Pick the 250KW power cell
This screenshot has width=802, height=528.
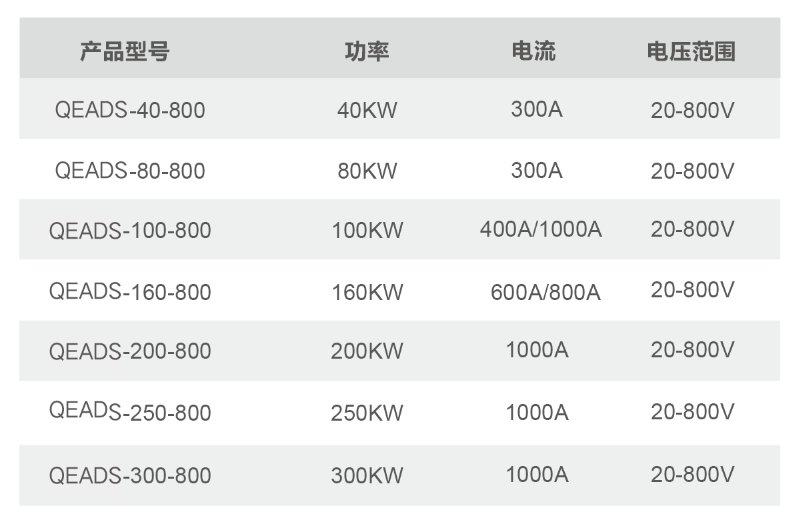click(367, 412)
